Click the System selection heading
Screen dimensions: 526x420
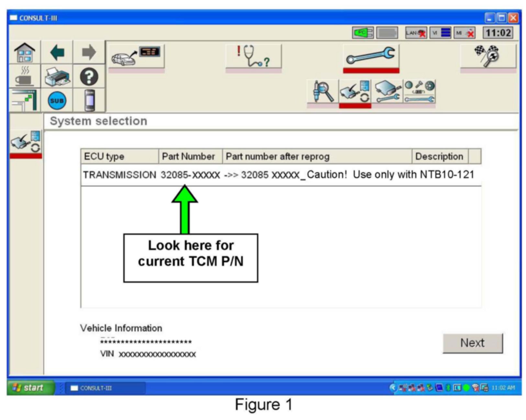tap(98, 121)
